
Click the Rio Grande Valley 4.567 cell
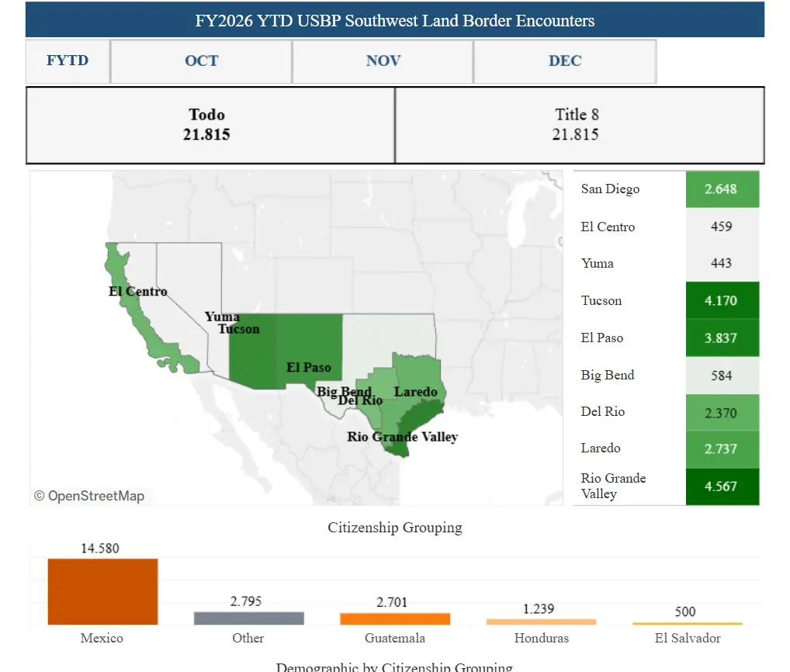click(x=722, y=487)
